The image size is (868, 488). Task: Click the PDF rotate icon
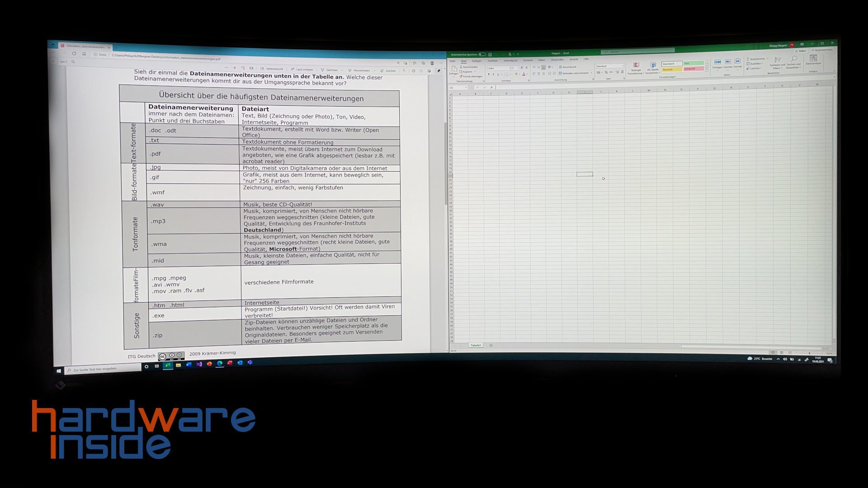pos(243,68)
